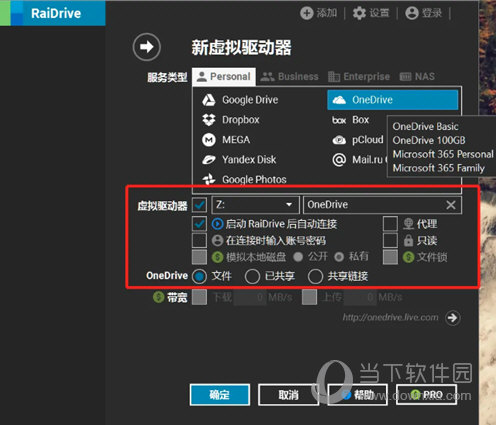Toggle the virtual drive (虚拟驱动器) checkbox
The width and height of the screenshot is (496, 425).
click(x=199, y=205)
